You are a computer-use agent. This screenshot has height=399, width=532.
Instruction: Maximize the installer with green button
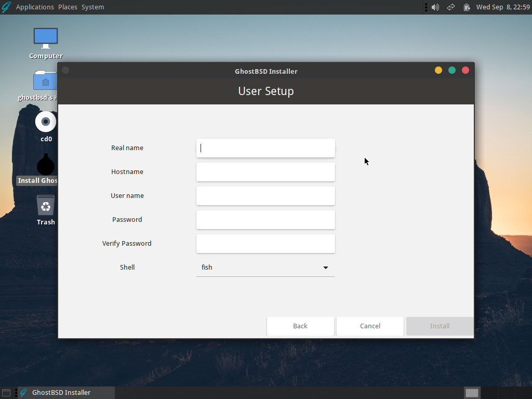[x=452, y=70]
